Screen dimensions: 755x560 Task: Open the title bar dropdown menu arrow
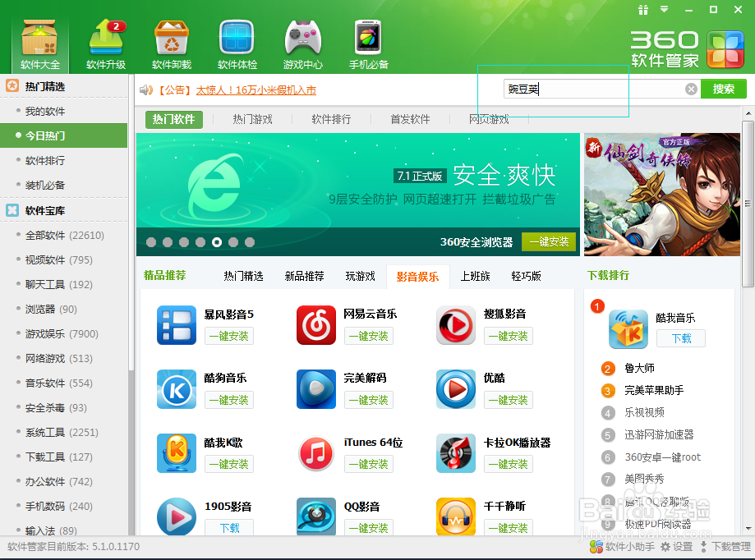tap(665, 9)
